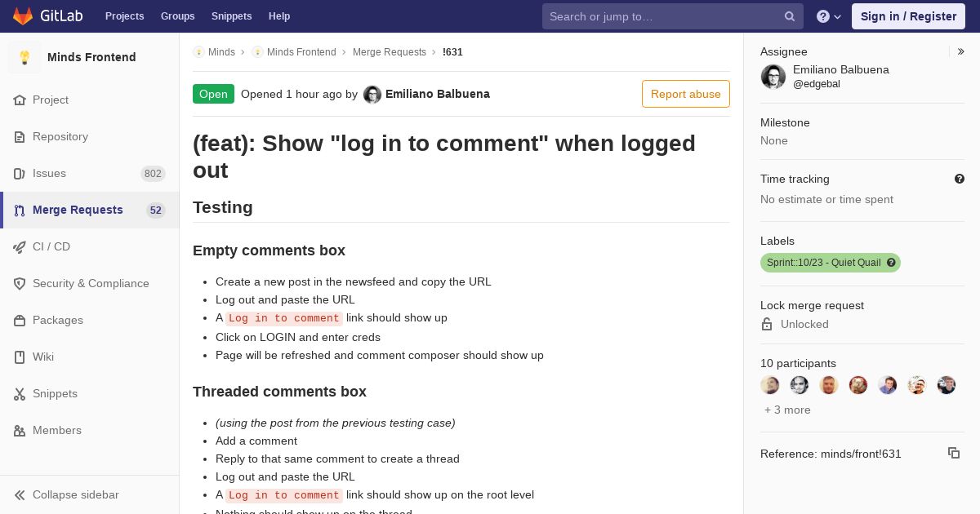Select the Merge Requests icon in sidebar
980x514 pixels.
click(x=20, y=210)
